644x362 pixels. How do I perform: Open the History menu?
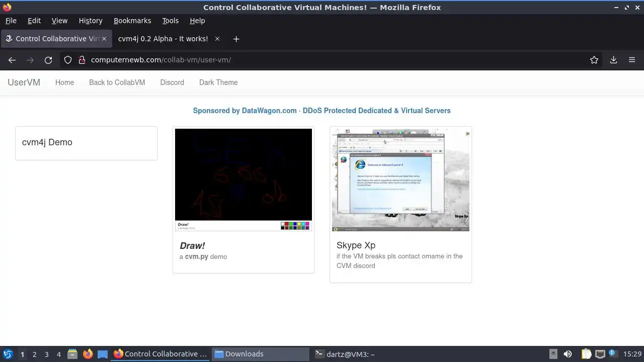coord(91,21)
